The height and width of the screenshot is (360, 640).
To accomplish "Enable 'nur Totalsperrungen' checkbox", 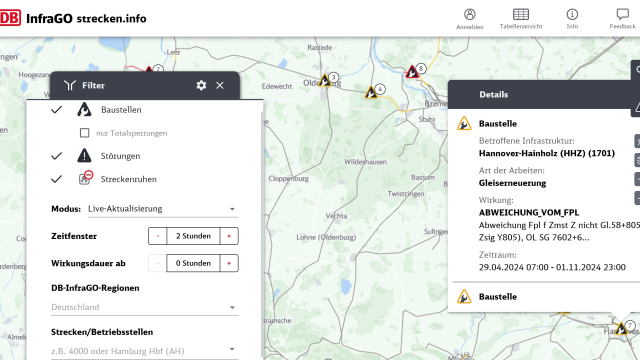I will (x=84, y=133).
